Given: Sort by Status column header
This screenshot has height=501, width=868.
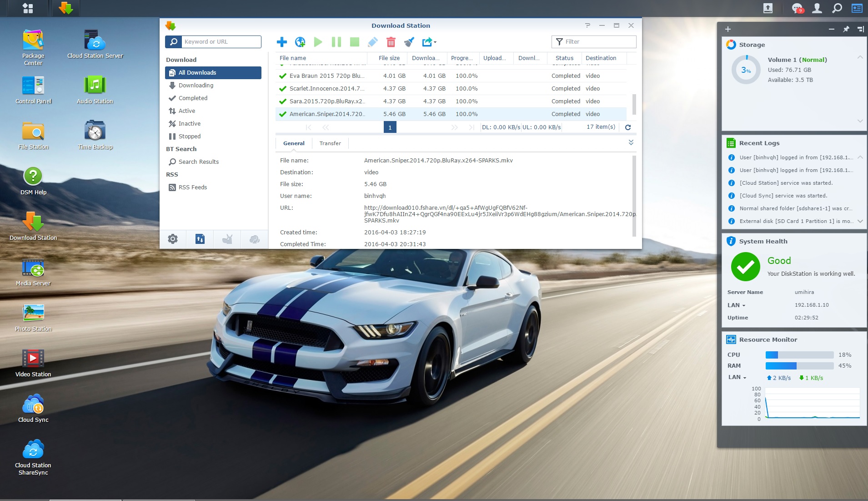Looking at the screenshot, I should pos(564,58).
